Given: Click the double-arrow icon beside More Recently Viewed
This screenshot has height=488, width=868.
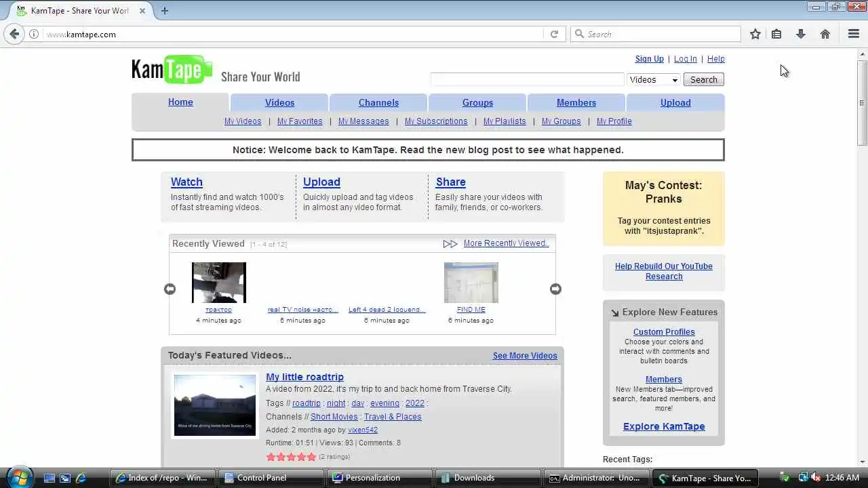Looking at the screenshot, I should [450, 244].
